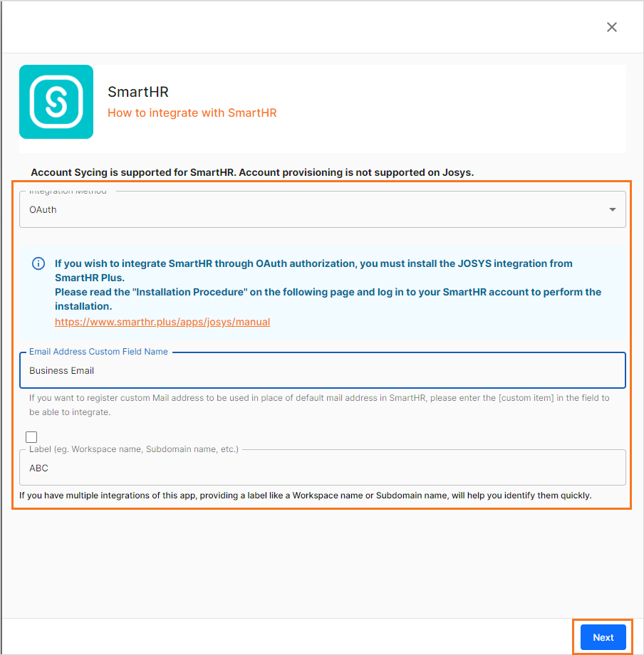The width and height of the screenshot is (644, 655).
Task: Click the SmartHR title text
Action: point(138,92)
